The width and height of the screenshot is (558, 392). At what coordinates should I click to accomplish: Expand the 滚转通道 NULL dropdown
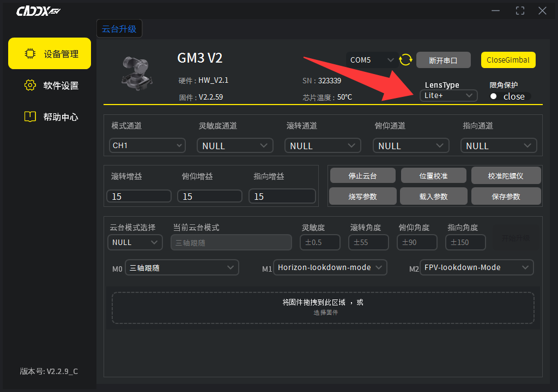click(323, 145)
